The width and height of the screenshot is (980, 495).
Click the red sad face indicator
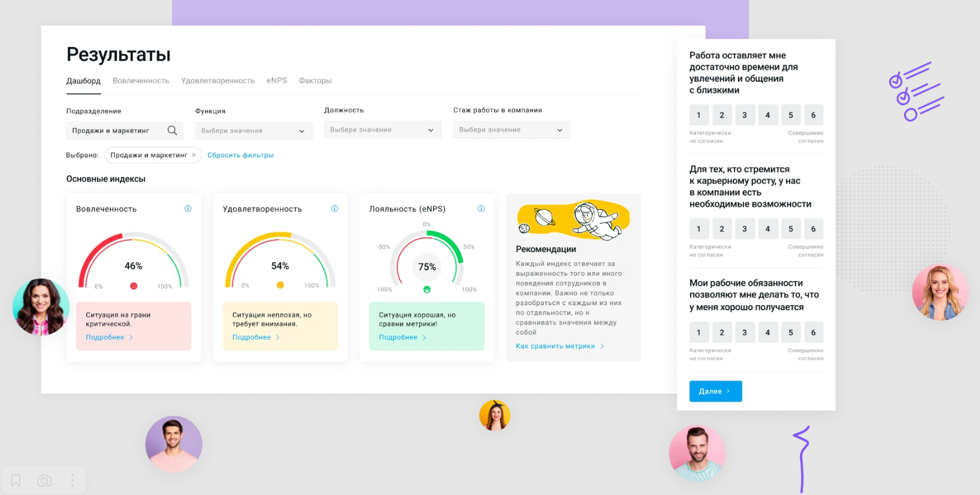tap(134, 286)
